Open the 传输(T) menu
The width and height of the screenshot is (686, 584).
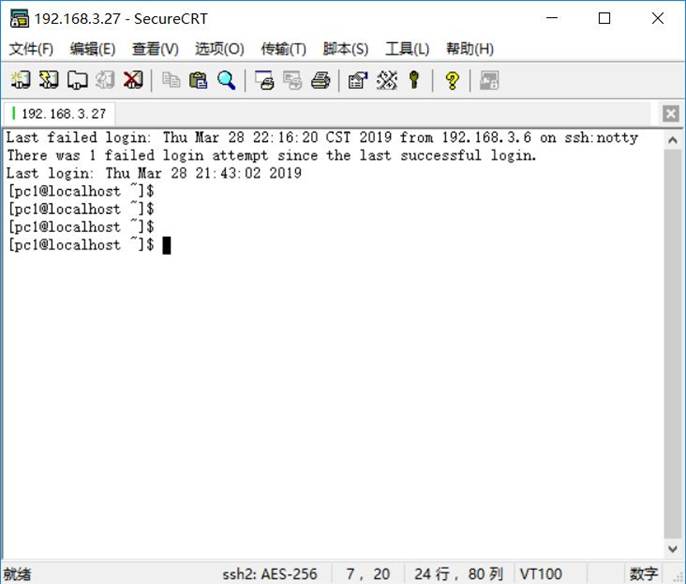284,49
